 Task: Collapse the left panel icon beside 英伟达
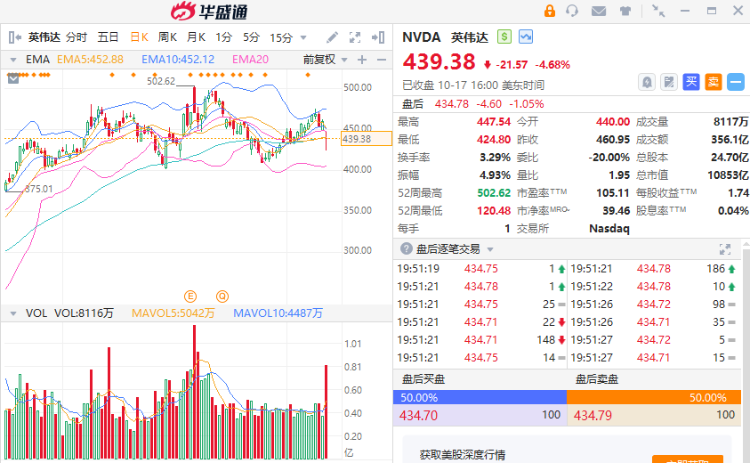[x=15, y=37]
